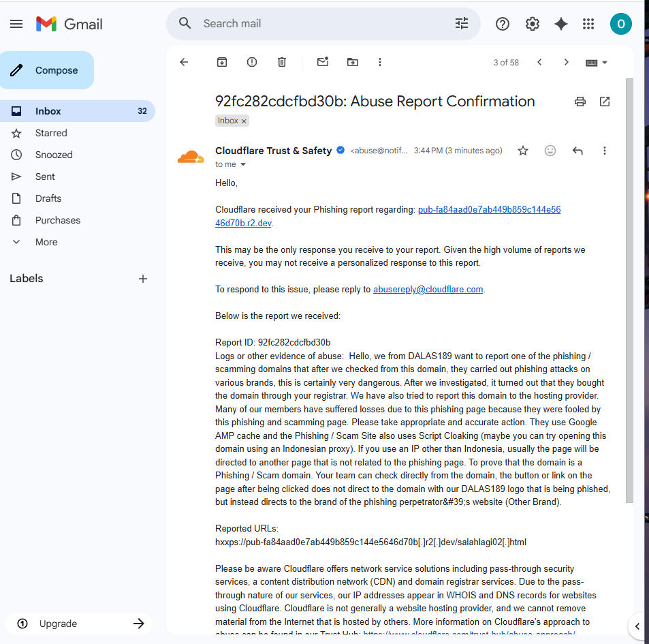This screenshot has height=644, width=649.
Task: Print the email conversation
Action: click(580, 102)
